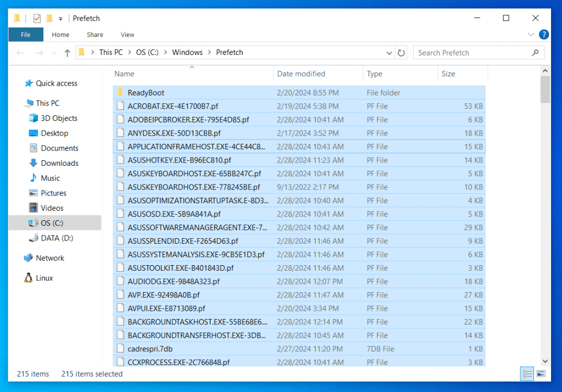Open Music in navigation pane
The image size is (562, 392).
point(50,178)
